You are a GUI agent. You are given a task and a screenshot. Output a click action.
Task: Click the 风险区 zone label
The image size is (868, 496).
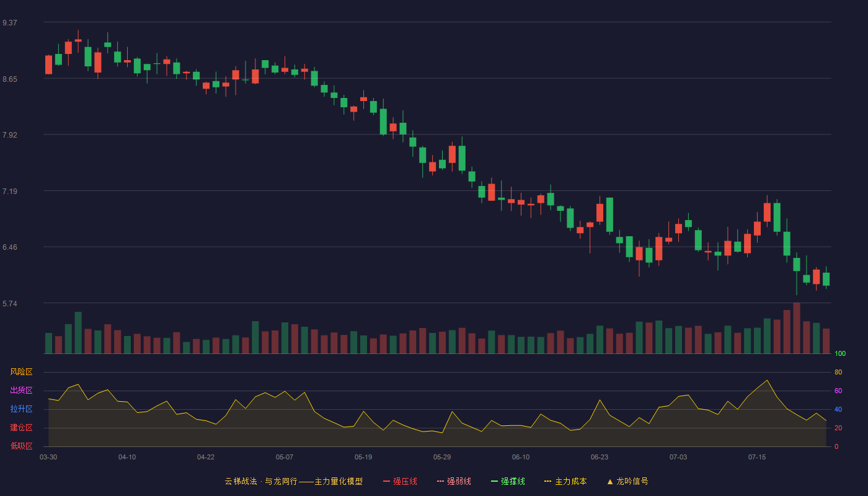[21, 372]
